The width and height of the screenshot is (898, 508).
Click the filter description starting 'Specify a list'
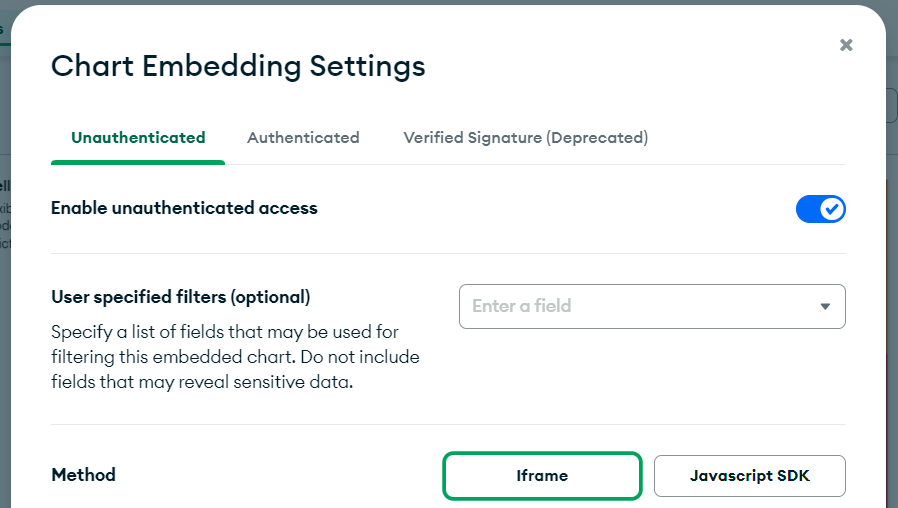pyautogui.click(x=225, y=331)
